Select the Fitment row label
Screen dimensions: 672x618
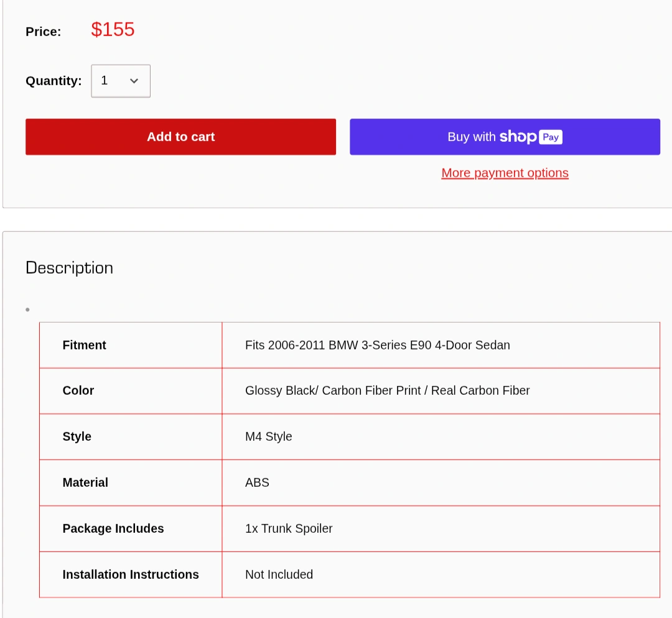click(84, 345)
